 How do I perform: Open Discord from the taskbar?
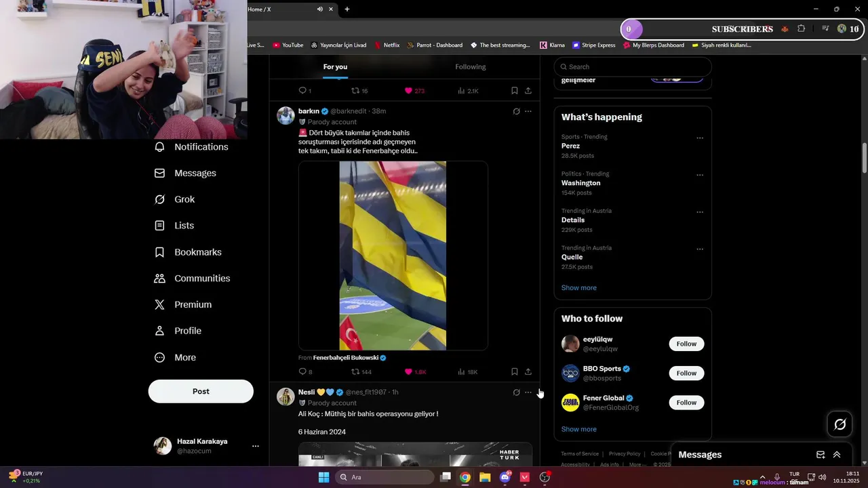[x=505, y=477]
